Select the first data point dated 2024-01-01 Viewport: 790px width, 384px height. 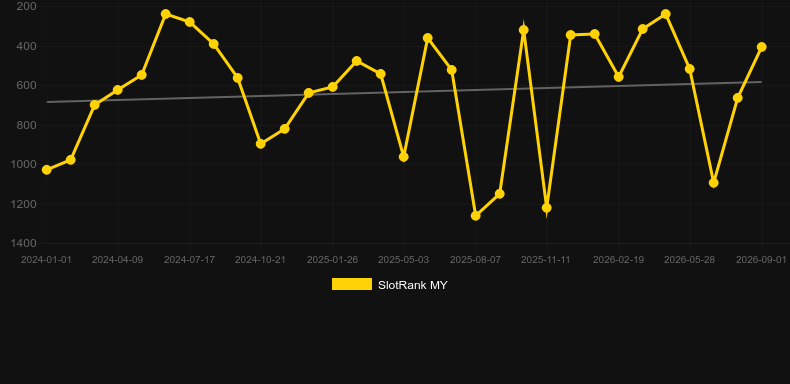[47, 170]
